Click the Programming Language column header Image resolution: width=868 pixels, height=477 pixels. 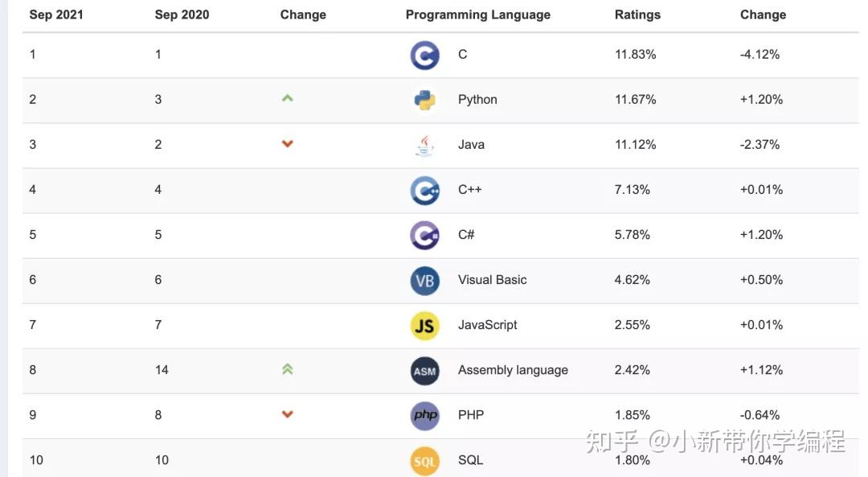[x=477, y=14]
